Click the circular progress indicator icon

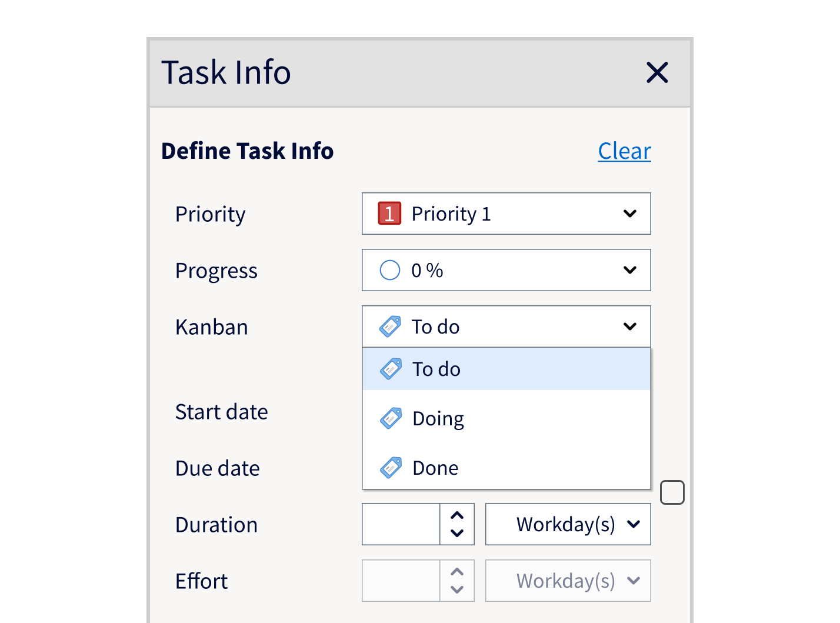(389, 270)
